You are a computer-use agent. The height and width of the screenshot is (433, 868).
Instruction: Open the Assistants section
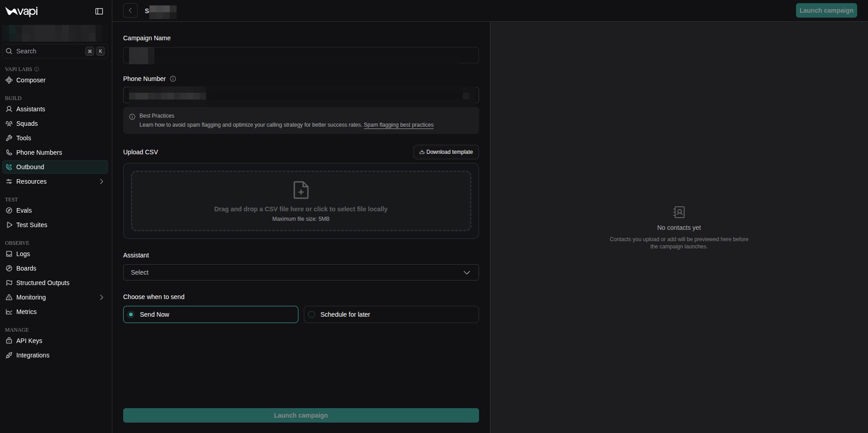pyautogui.click(x=55, y=109)
